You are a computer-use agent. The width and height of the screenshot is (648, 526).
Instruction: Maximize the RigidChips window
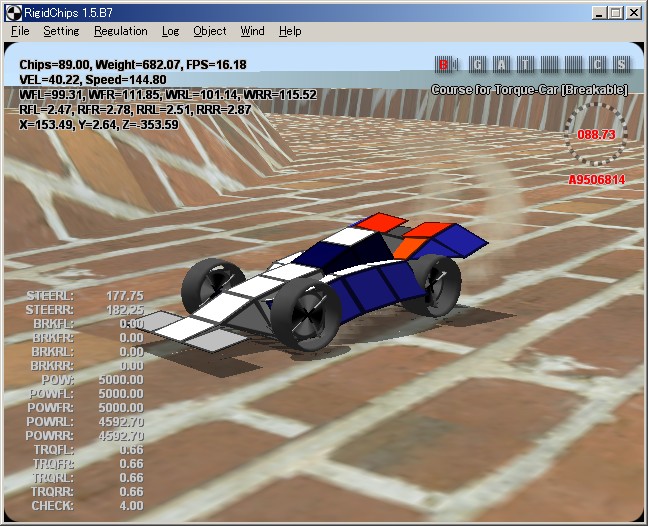pos(615,13)
